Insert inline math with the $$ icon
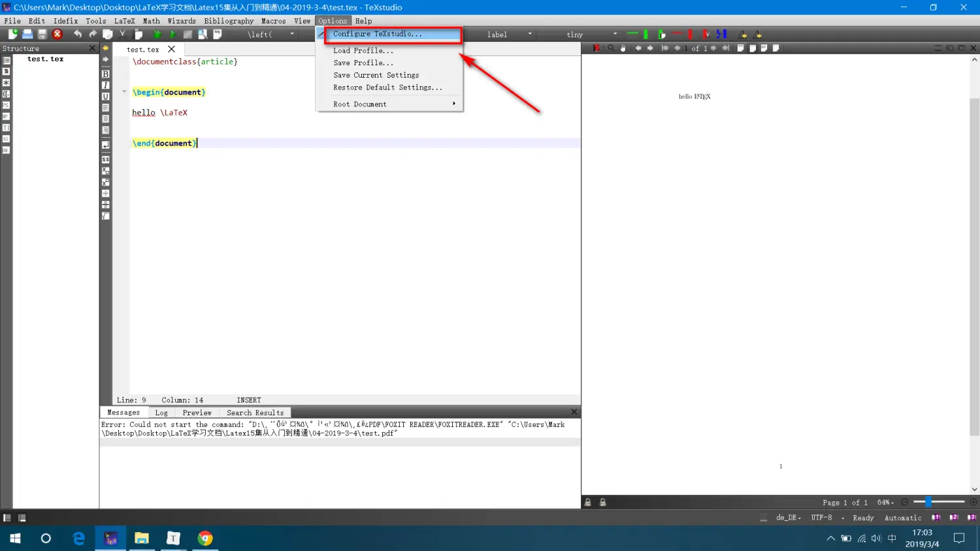The image size is (980, 551). [105, 159]
